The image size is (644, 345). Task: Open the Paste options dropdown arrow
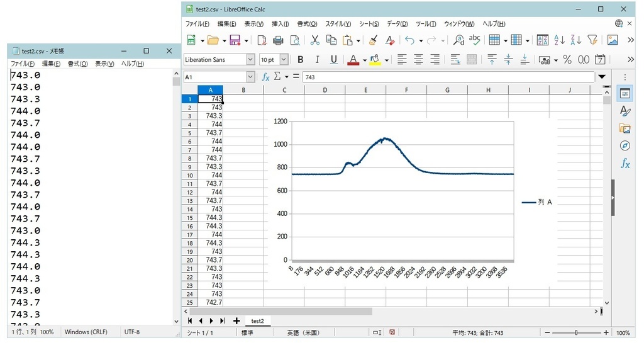coord(358,41)
